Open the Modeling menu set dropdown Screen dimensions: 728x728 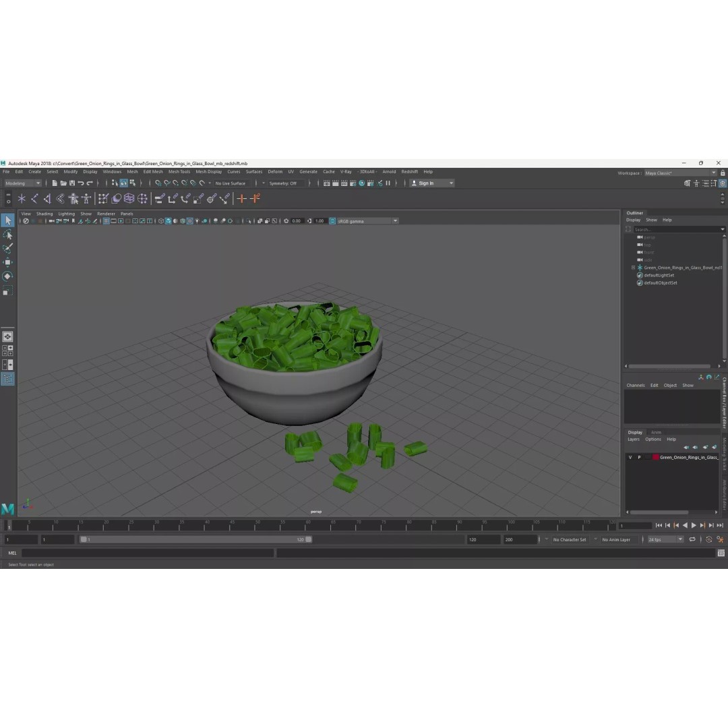pyautogui.click(x=23, y=183)
